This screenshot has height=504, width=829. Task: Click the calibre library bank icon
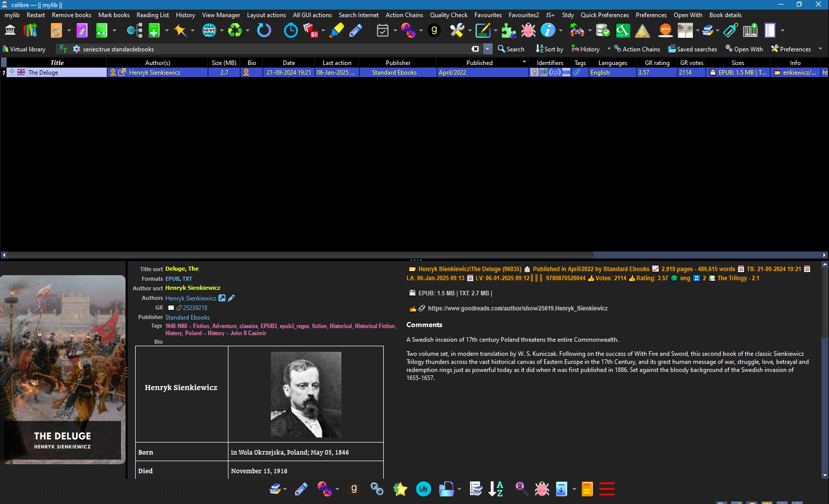[x=10, y=31]
